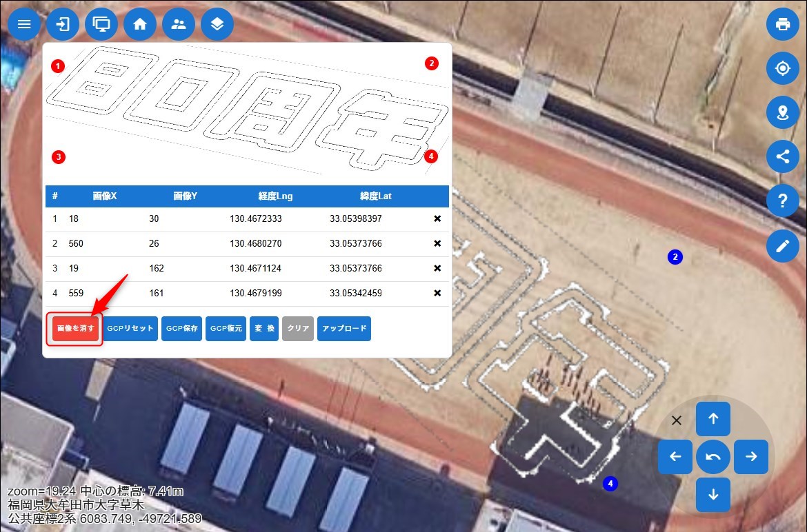The image size is (807, 532).
Task: Click the print icon
Action: coord(782,24)
